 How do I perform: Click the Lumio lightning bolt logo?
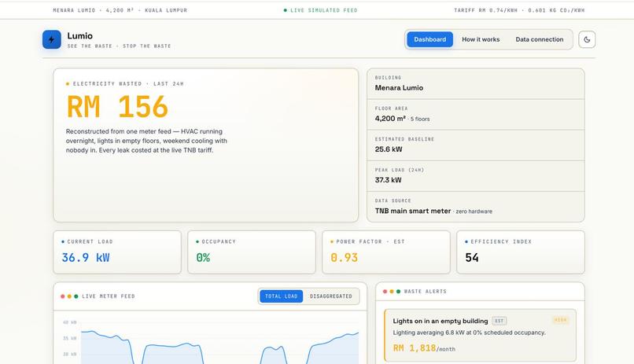[52, 39]
